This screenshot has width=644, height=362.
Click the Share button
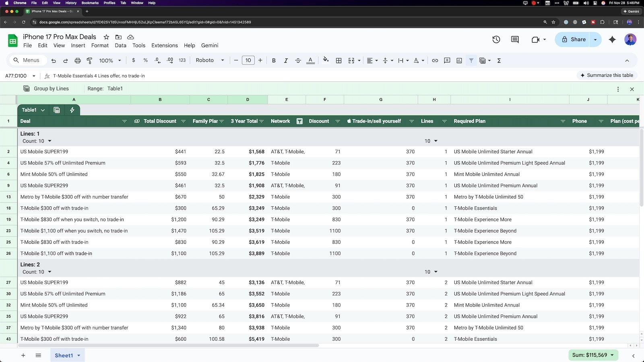574,39
